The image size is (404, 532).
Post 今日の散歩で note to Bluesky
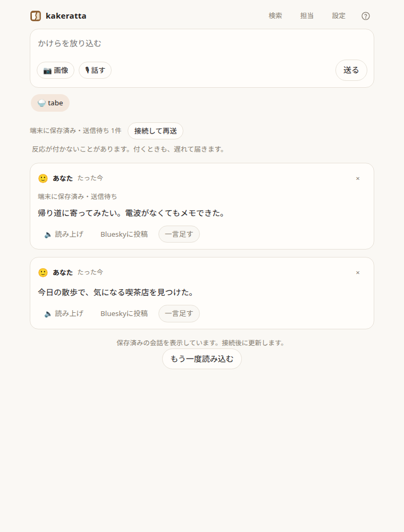point(124,314)
